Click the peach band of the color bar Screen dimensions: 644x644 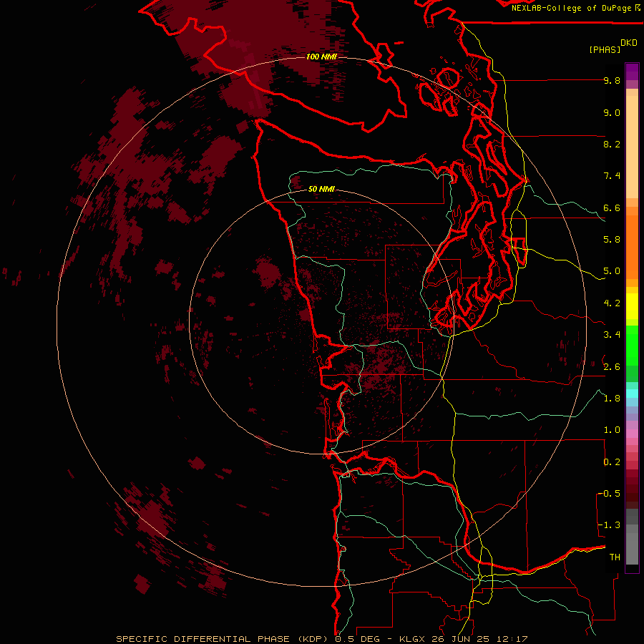point(632,147)
